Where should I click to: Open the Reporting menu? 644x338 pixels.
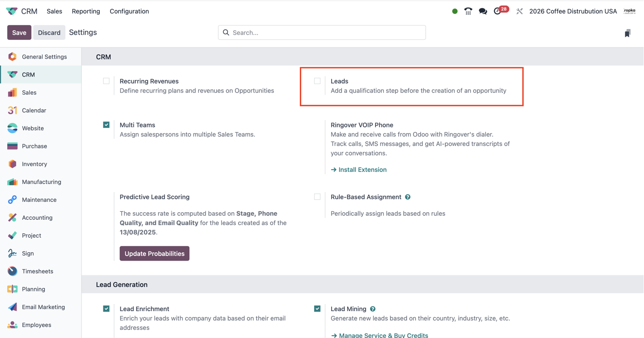point(86,11)
